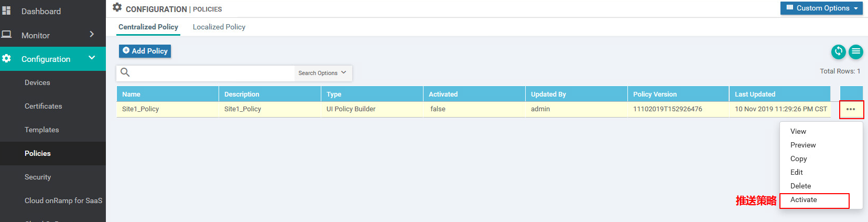Click the three-dot row actions icon

(x=851, y=109)
